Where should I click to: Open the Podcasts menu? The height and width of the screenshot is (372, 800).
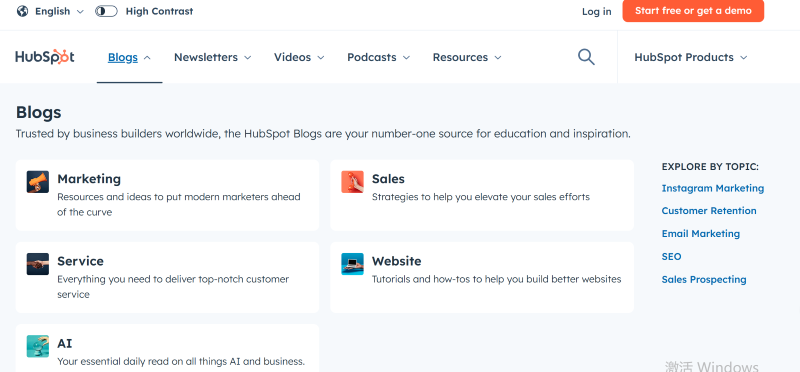379,57
